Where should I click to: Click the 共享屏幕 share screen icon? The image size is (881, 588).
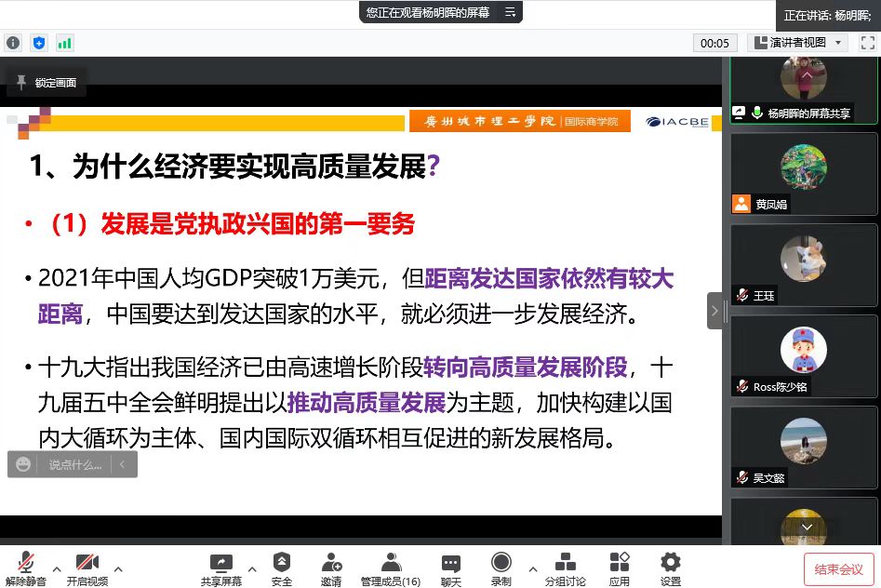(220, 567)
